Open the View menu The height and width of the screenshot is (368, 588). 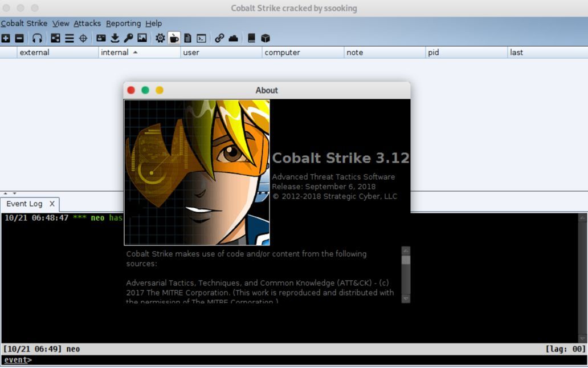coord(61,23)
